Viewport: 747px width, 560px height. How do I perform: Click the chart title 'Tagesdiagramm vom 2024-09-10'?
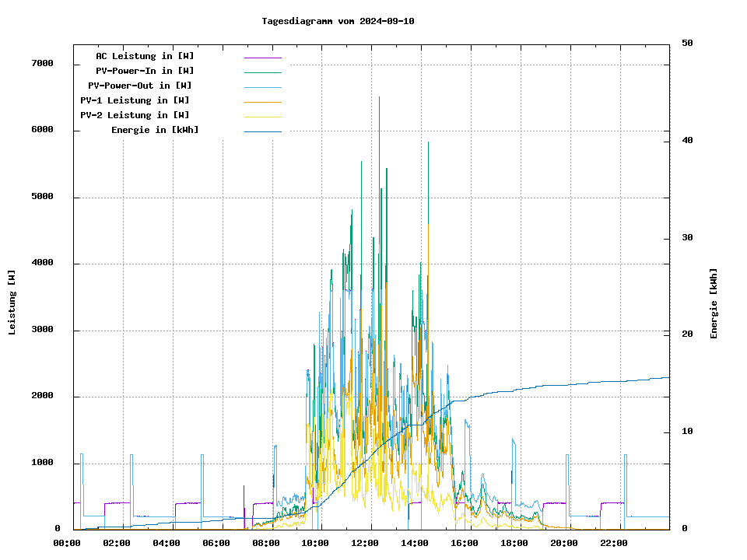(338, 21)
